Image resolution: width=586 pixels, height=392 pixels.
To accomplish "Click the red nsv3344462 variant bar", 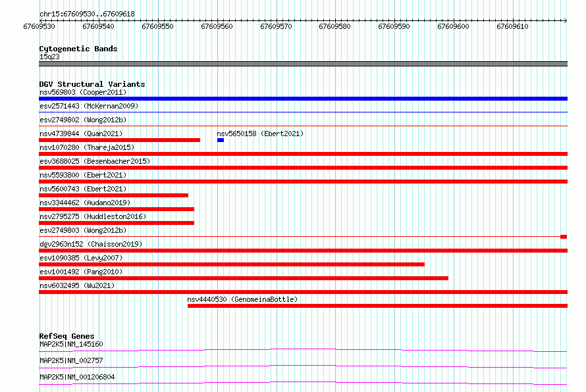I will tap(117, 209).
